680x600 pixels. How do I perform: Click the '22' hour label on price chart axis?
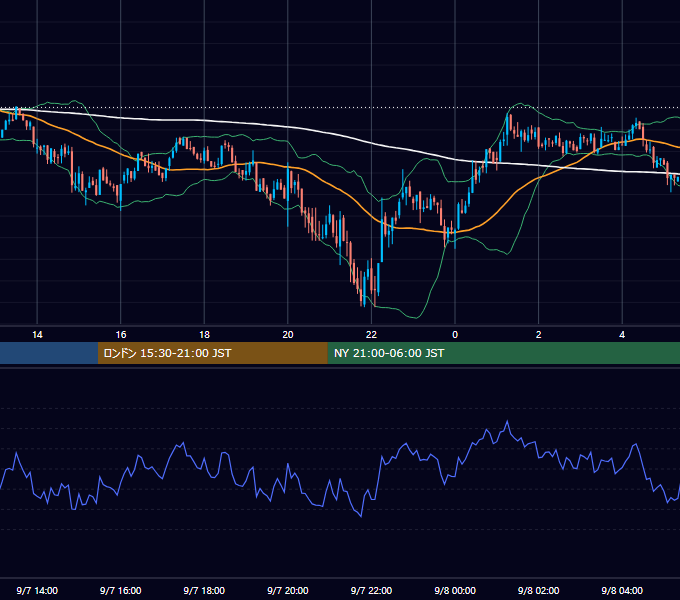click(371, 335)
